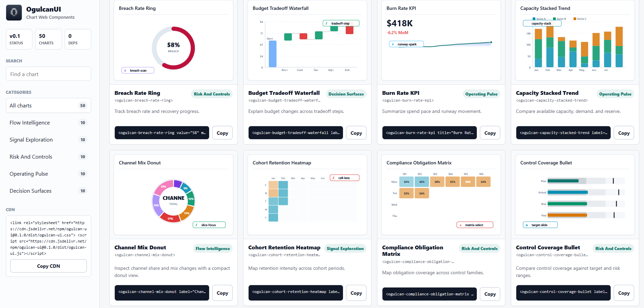Click the 0 DEPS stat box
644x308 pixels.
click(78, 39)
